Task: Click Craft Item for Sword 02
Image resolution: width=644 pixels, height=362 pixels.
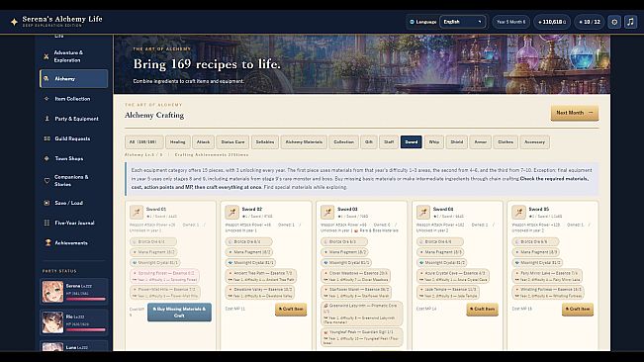Action: coord(291,309)
